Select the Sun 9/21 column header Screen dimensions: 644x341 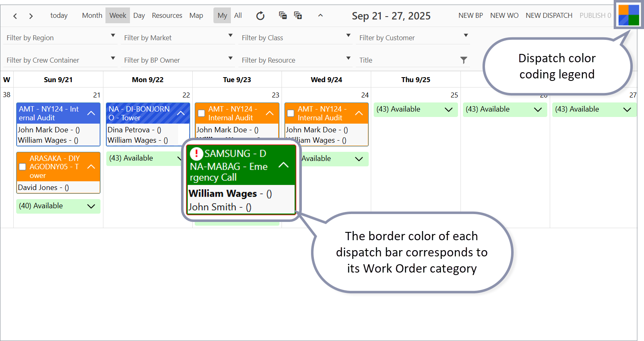(58, 80)
